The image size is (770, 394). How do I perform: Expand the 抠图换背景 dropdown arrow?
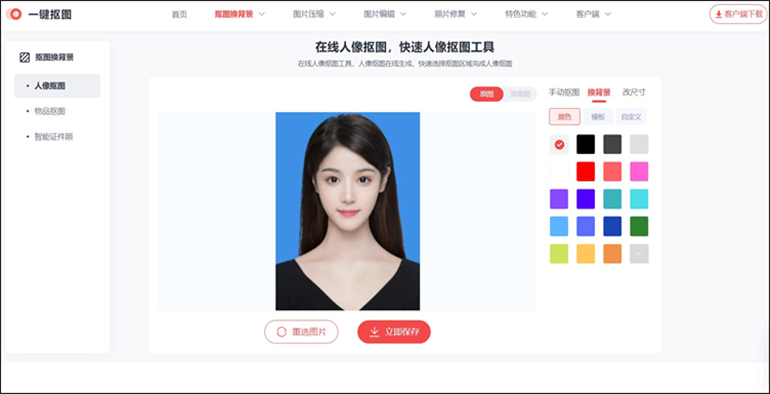(x=261, y=14)
